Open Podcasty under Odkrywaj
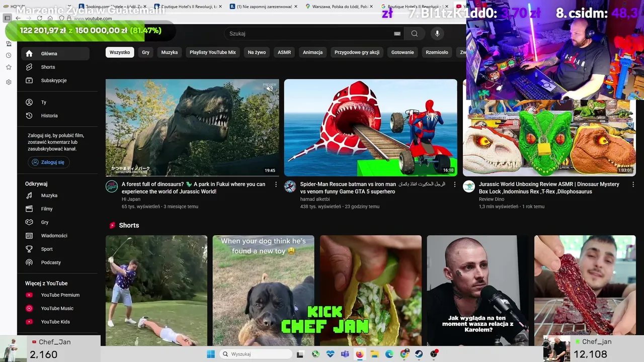This screenshot has width=644, height=362. pyautogui.click(x=55, y=262)
